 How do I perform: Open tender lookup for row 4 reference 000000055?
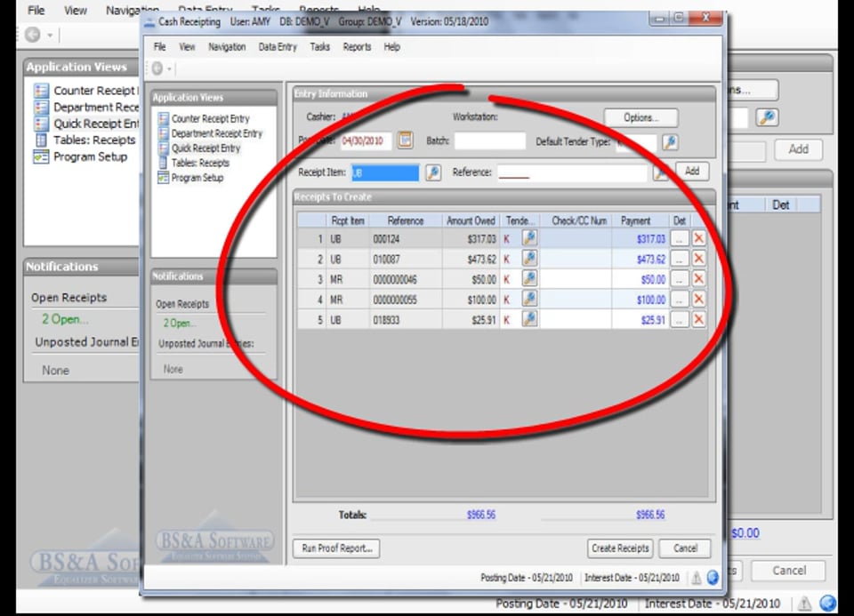click(529, 298)
